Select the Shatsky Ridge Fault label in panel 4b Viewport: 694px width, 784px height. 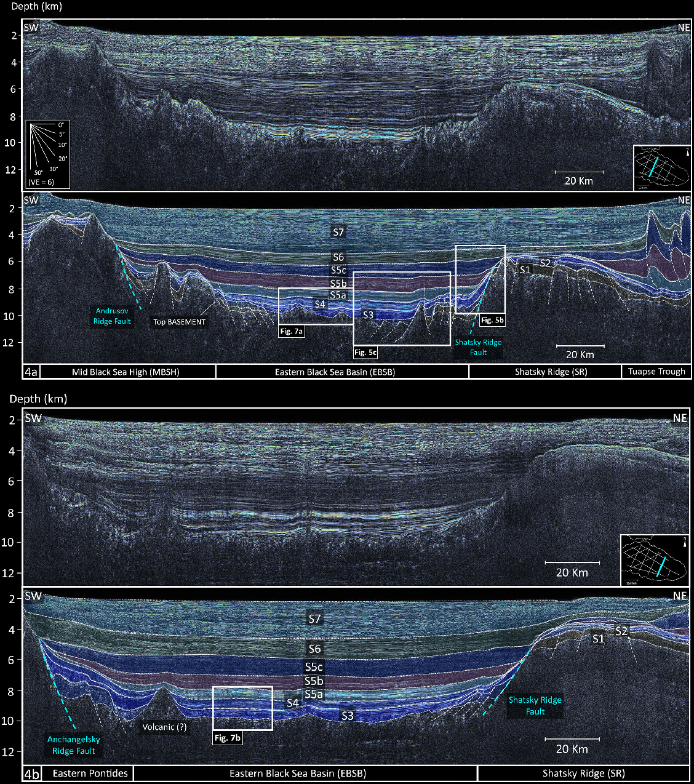pos(535,706)
